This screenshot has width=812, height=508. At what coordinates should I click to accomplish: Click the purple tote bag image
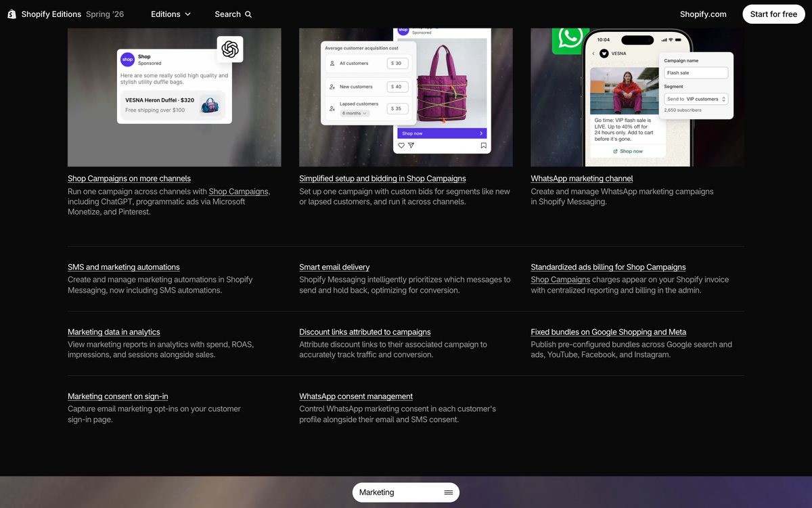tap(442, 81)
